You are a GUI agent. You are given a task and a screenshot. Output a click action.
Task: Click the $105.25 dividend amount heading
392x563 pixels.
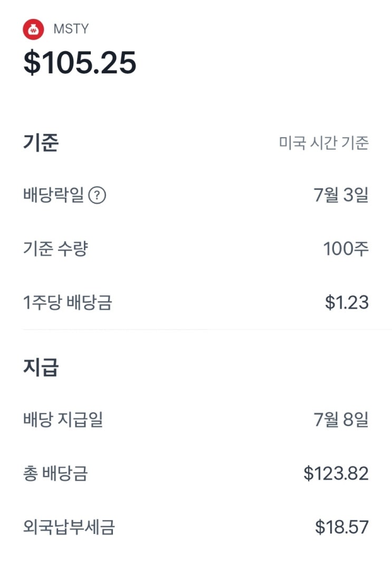click(80, 63)
